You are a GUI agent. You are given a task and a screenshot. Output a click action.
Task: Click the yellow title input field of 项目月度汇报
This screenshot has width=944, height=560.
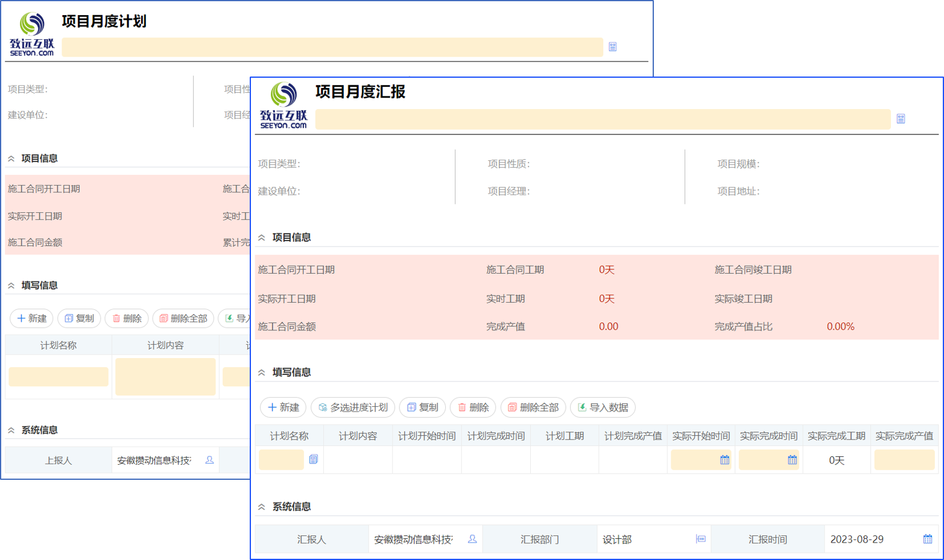pyautogui.click(x=603, y=119)
